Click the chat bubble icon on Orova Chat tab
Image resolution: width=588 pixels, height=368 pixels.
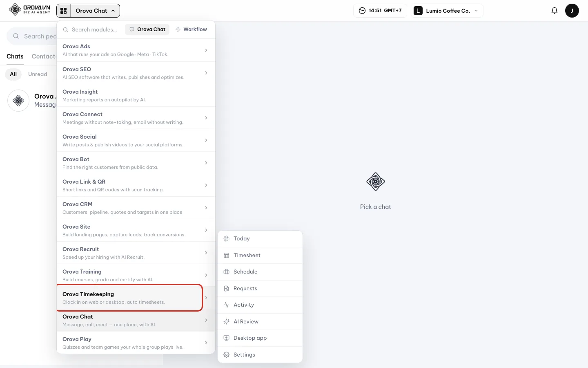point(132,29)
